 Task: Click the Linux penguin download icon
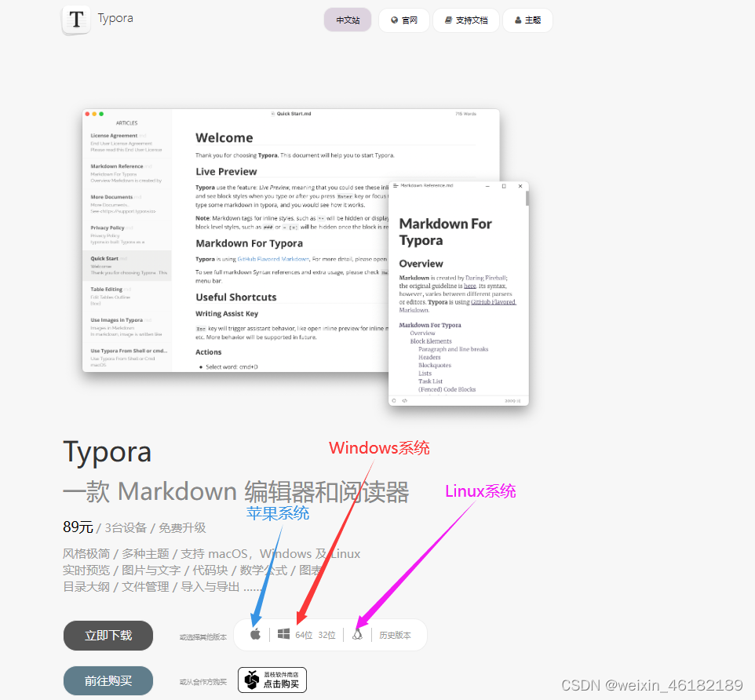click(x=358, y=634)
